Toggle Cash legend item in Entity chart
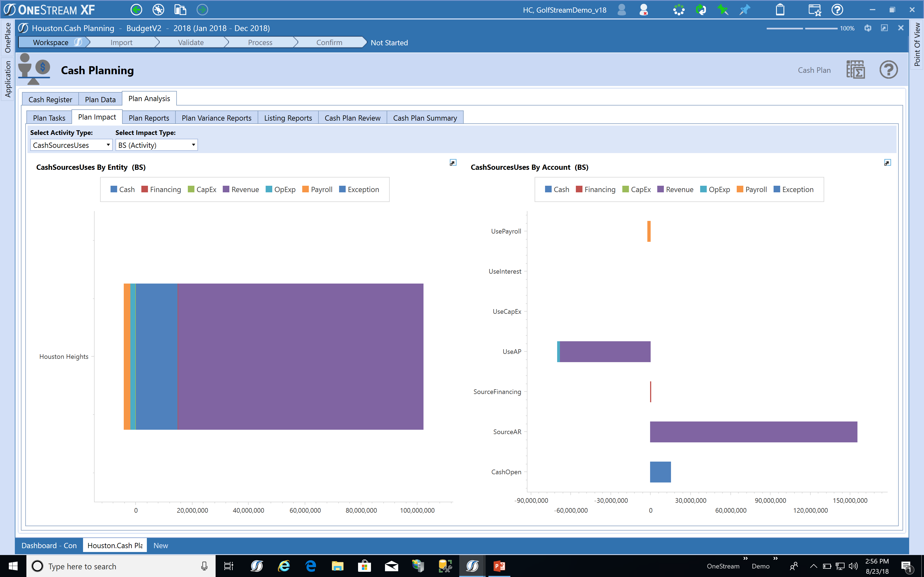924x577 pixels. [123, 189]
